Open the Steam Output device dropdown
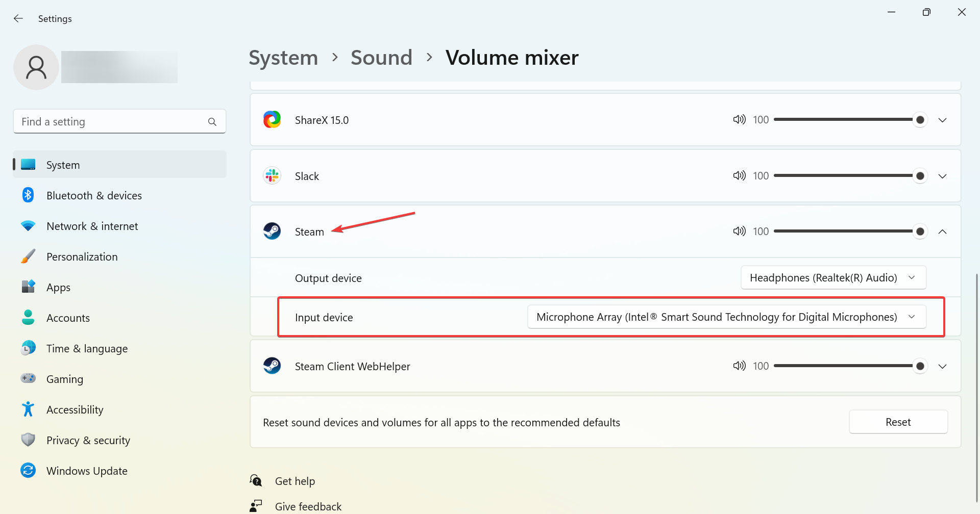This screenshot has width=980, height=514. [833, 278]
